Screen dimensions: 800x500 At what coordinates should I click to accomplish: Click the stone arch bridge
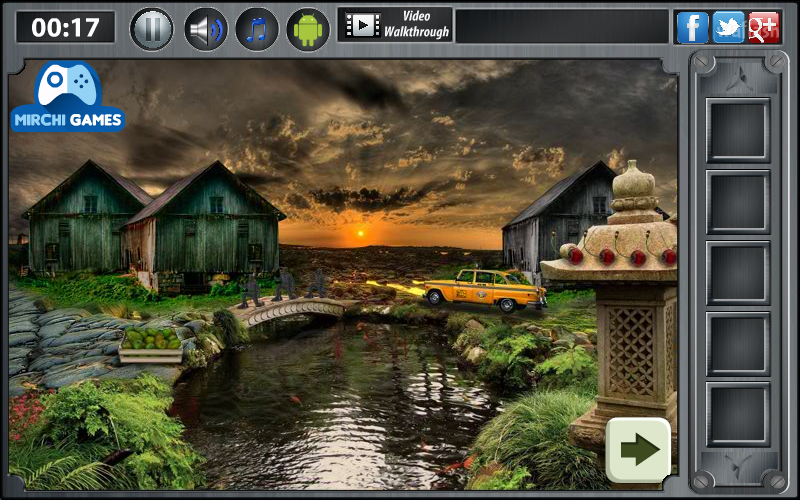click(291, 311)
